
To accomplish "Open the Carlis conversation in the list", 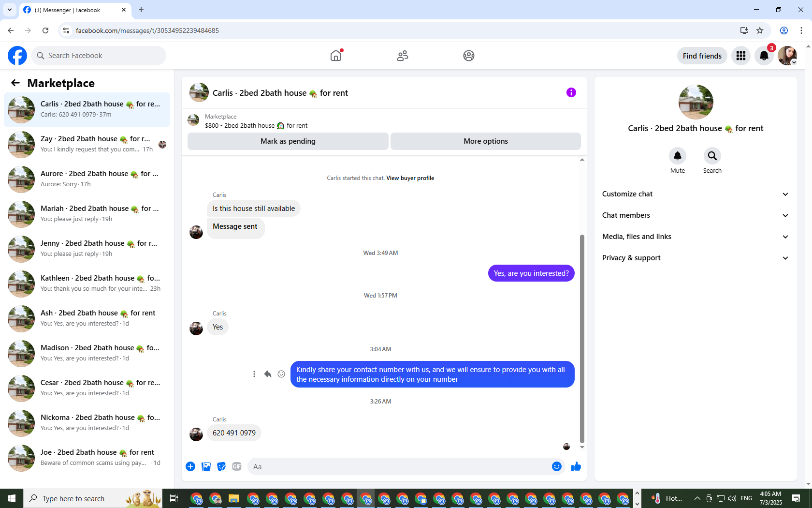I will point(87,109).
